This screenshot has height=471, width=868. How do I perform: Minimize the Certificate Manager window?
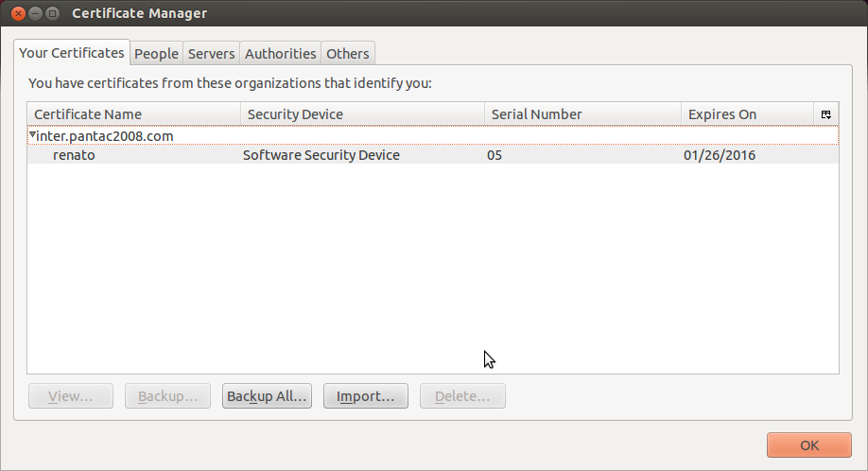coord(34,13)
